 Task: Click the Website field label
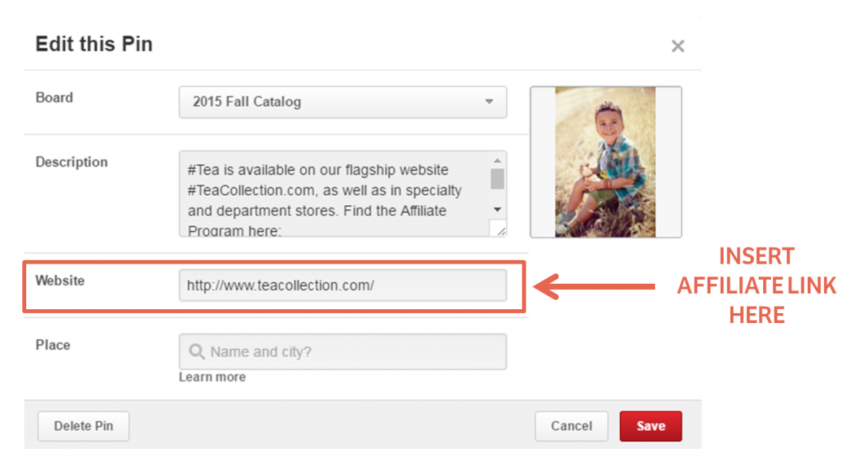[60, 281]
